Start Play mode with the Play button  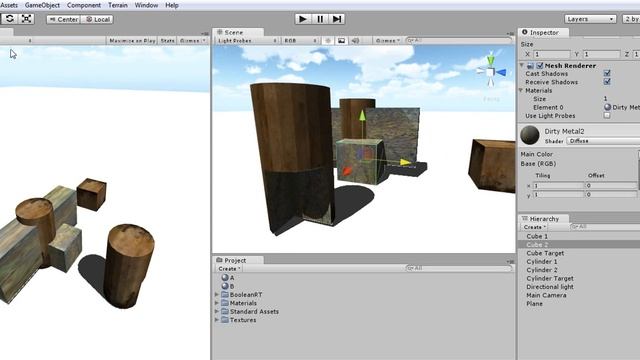(302, 19)
